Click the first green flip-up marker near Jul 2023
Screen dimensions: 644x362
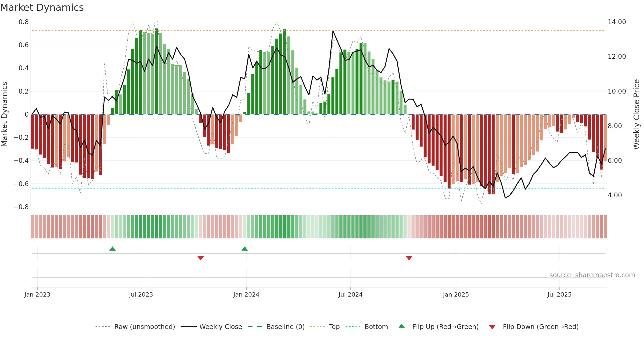pos(112,249)
